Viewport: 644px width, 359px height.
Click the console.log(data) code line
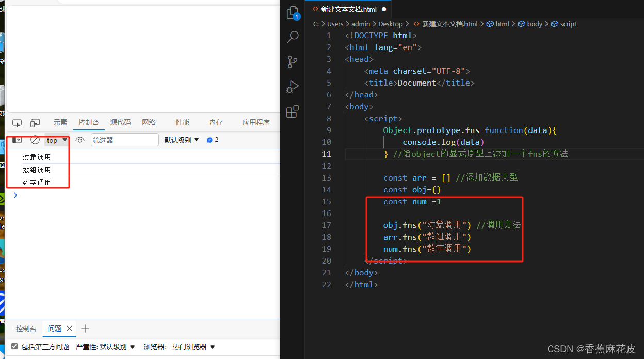click(x=444, y=142)
